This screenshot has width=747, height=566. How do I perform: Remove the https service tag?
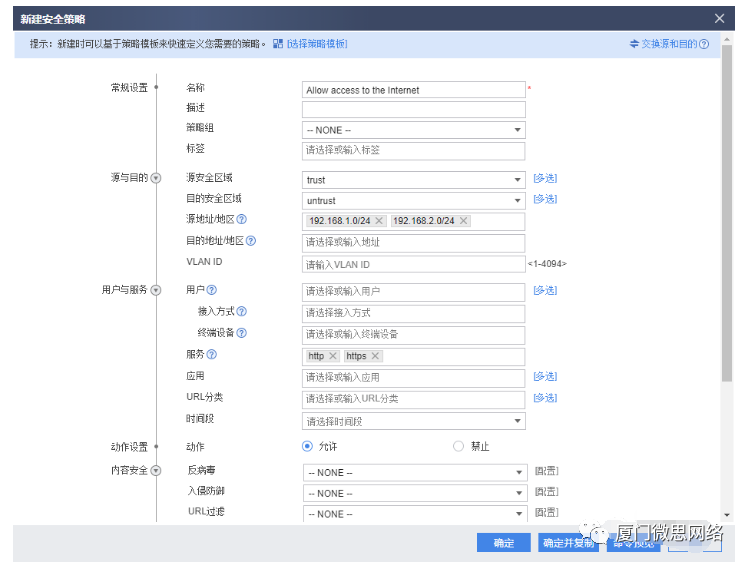(x=375, y=356)
